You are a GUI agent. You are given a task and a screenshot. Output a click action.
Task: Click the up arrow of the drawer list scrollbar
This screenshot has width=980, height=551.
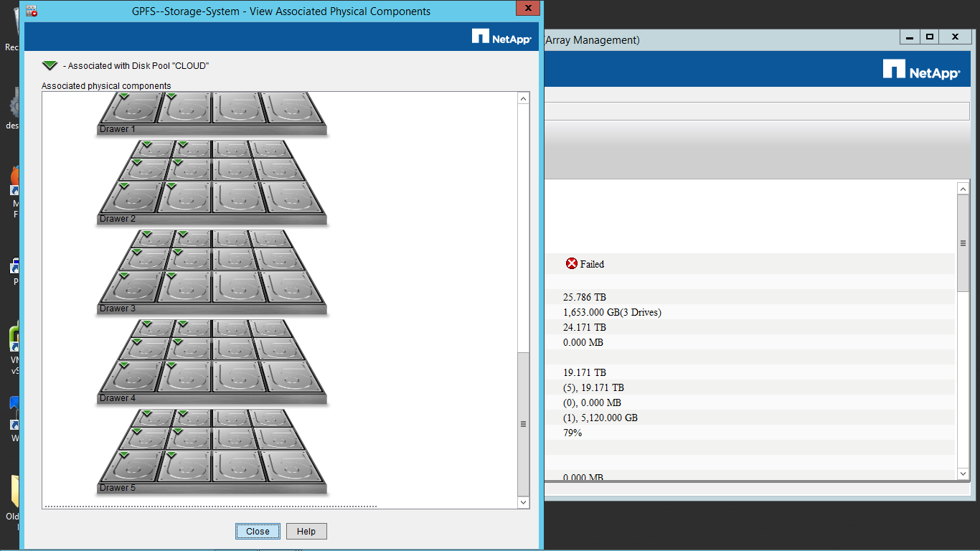[523, 98]
